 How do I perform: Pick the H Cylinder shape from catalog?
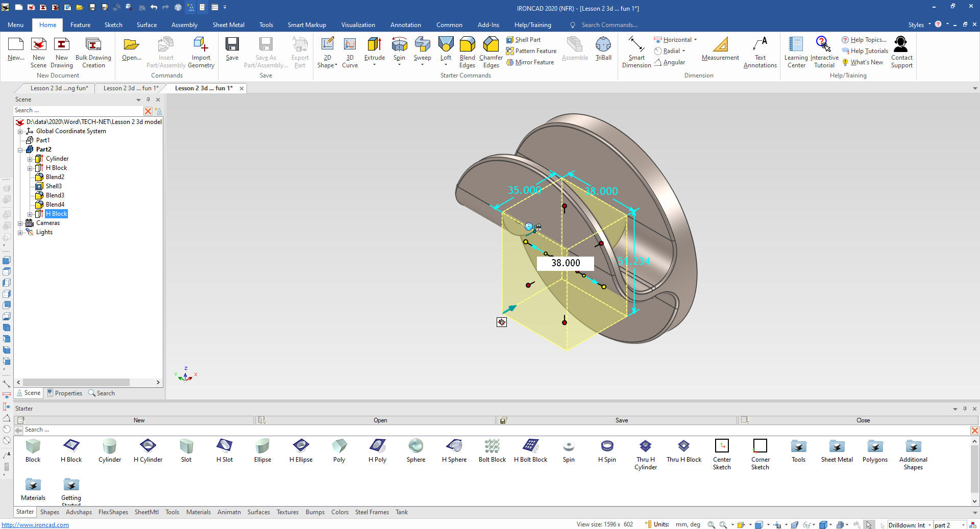(148, 447)
